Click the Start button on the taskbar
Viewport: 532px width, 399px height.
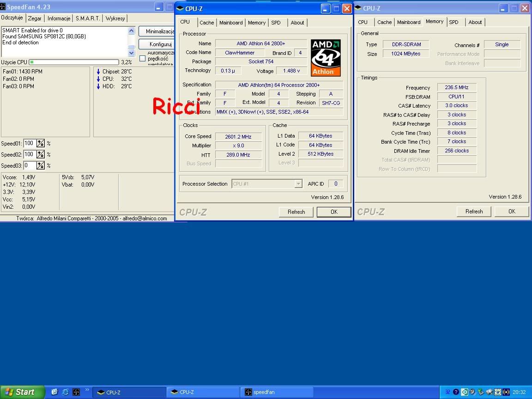pyautogui.click(x=22, y=392)
